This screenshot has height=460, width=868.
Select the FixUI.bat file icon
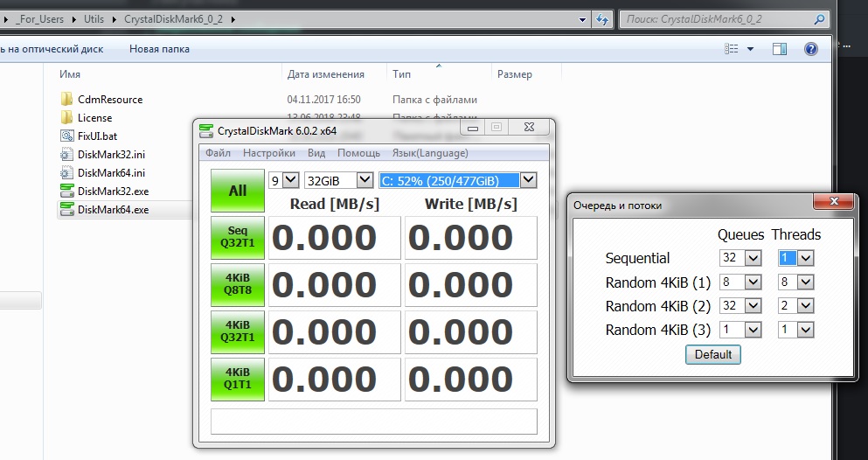tap(66, 136)
